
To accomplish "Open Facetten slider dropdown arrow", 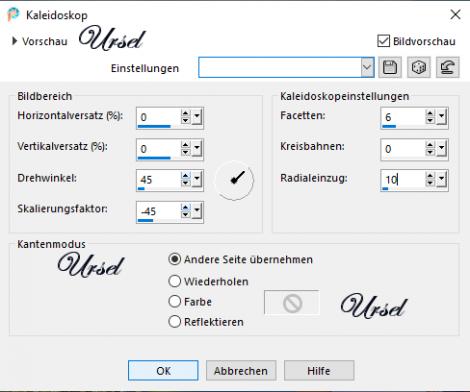I will 442,117.
